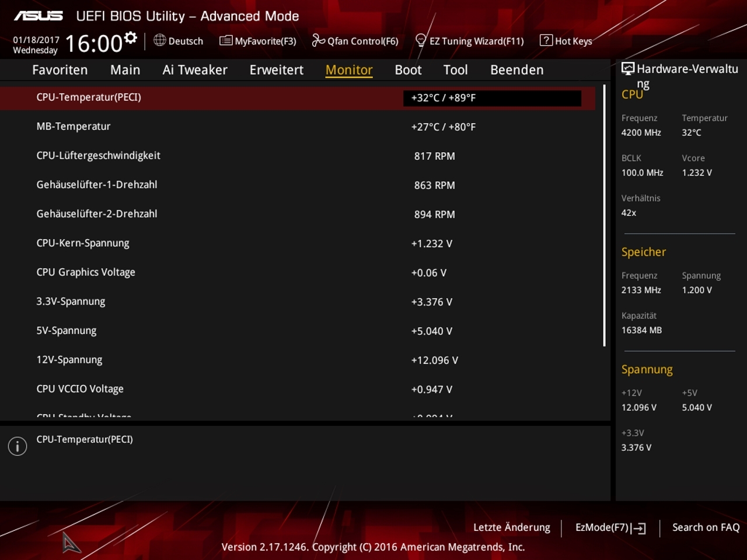Click the 100.0 MHz BCLK value
The image size is (747, 560).
[x=642, y=173]
